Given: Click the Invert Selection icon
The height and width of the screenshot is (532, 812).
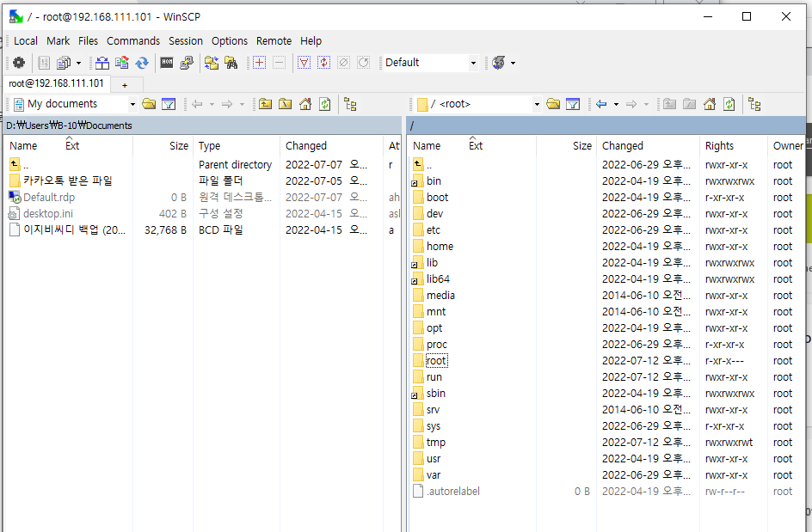Looking at the screenshot, I should (x=323, y=63).
